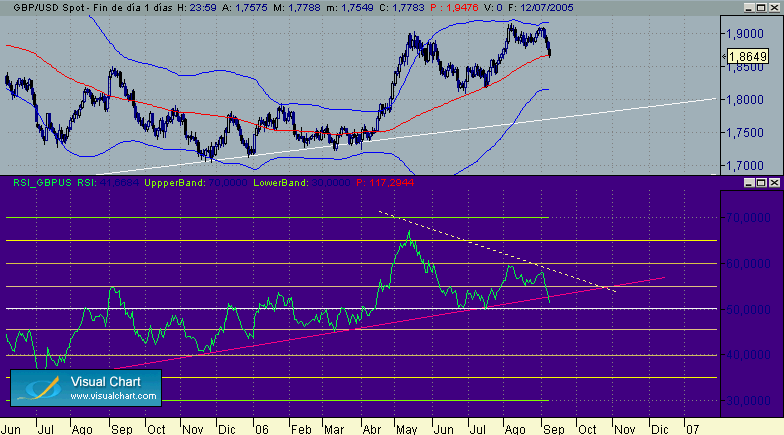
Task: Click the 50,0000 RSI axis label
Action: pos(748,310)
